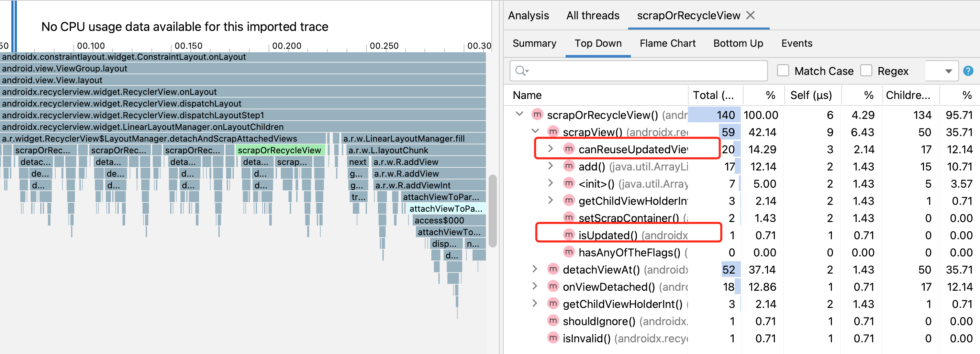The width and height of the screenshot is (980, 354).
Task: Close the scrapOrRecycleView tab with X
Action: coord(750,15)
